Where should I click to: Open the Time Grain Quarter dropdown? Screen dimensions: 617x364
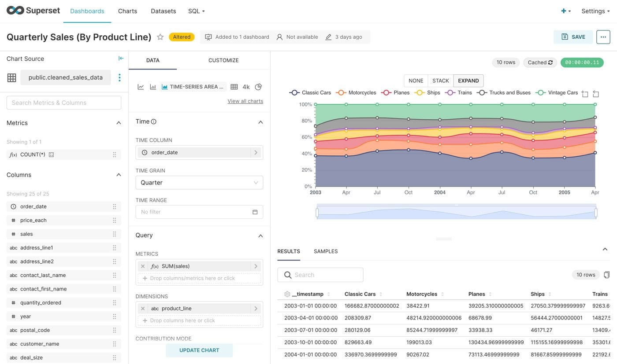199,183
